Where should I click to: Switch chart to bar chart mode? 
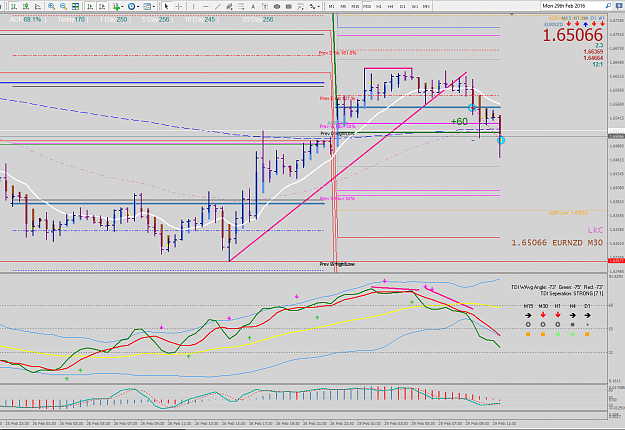tap(14, 6)
